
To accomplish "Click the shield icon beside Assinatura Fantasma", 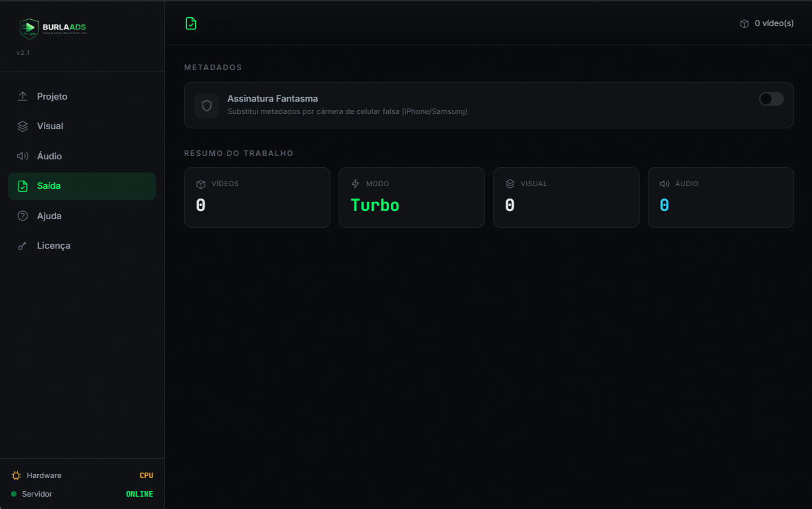I will coord(207,106).
